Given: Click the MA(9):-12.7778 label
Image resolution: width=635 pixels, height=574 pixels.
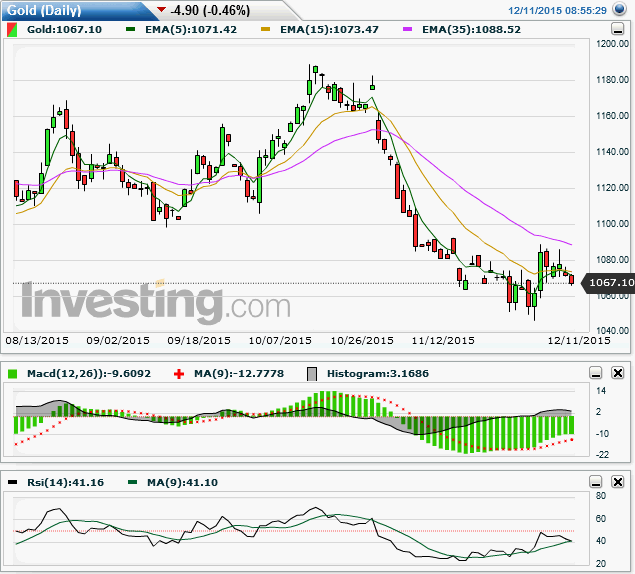Looking at the screenshot, I should coord(239,373).
